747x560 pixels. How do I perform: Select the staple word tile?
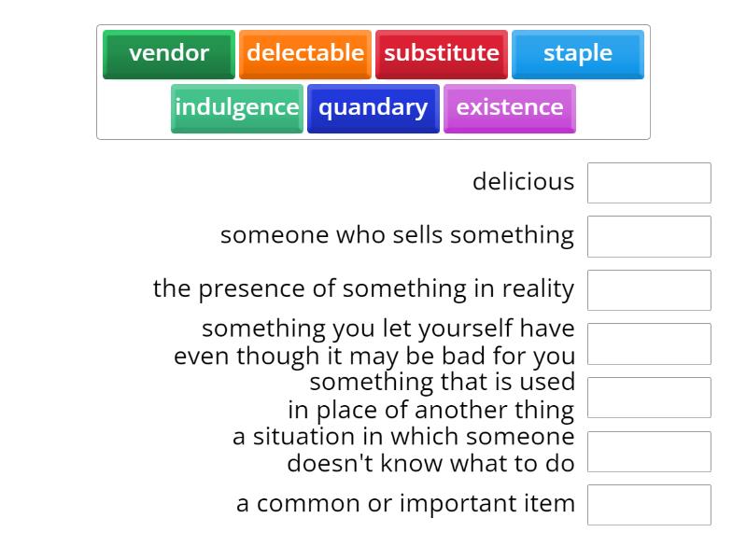(x=577, y=53)
